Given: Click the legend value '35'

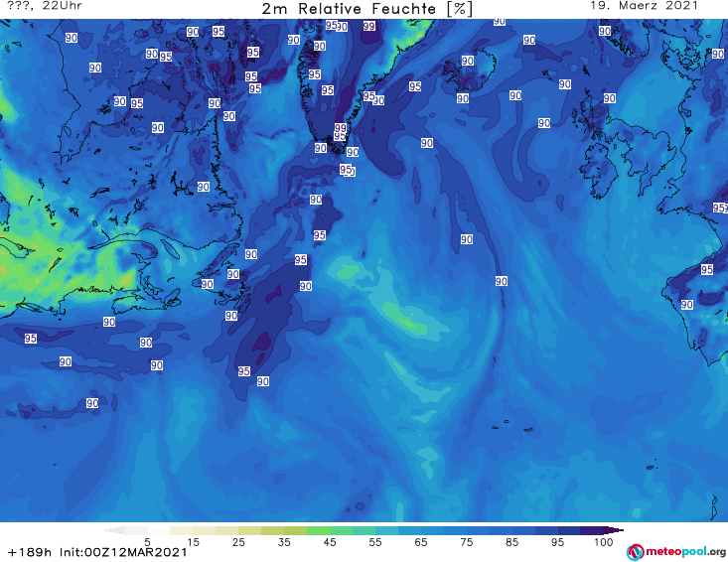Looking at the screenshot, I should (284, 542).
